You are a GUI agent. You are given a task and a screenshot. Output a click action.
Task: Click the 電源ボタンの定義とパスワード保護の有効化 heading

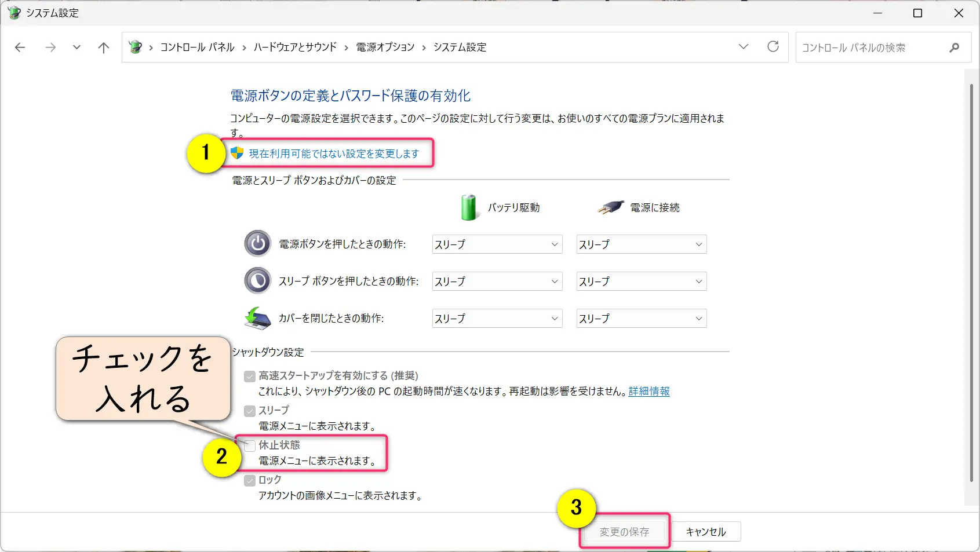[351, 96]
